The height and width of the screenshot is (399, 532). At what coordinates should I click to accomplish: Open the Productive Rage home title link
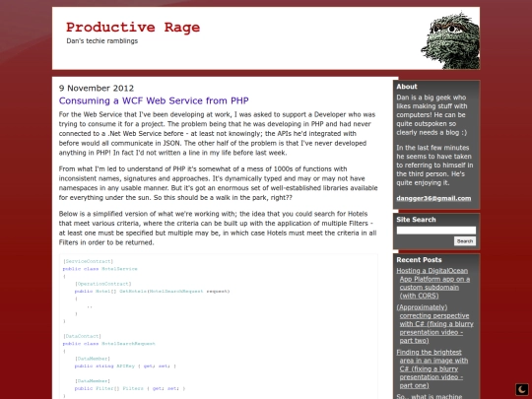[x=133, y=28]
